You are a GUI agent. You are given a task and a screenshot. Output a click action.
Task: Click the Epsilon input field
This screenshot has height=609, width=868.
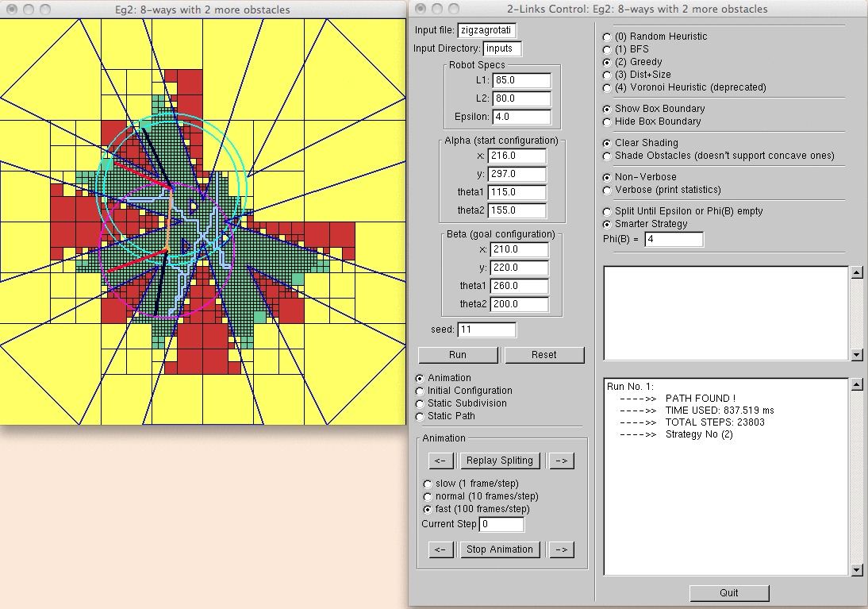(521, 118)
